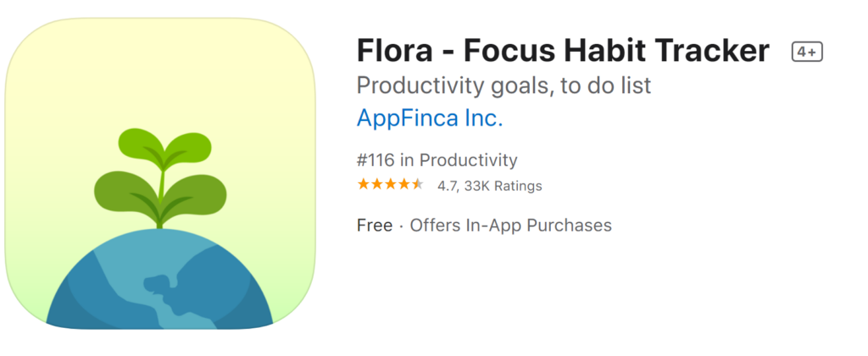Viewport: 868px width, 356px height.
Task: Click the partially filled fifth star
Action: tap(418, 185)
